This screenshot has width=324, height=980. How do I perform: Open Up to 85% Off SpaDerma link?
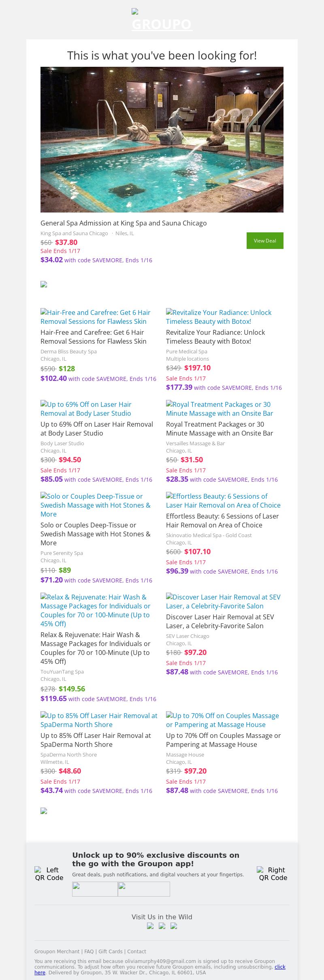pos(99,720)
